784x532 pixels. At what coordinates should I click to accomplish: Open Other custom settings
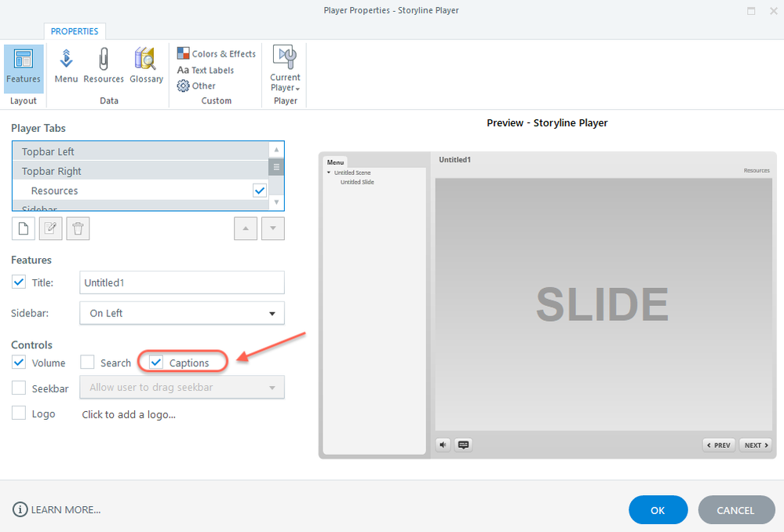196,86
